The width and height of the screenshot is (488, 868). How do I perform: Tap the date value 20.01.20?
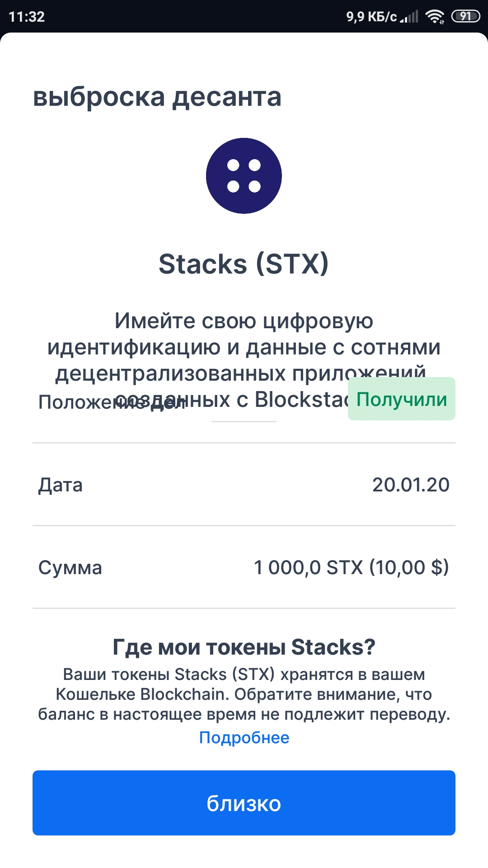(411, 485)
